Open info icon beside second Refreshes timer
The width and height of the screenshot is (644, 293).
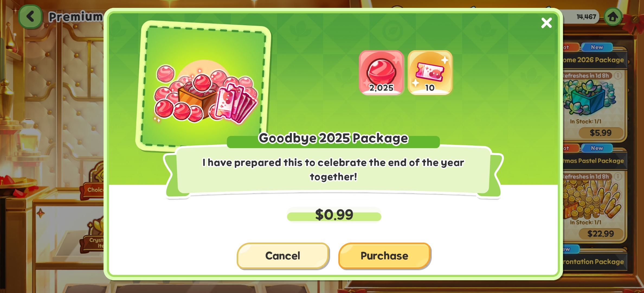point(618,176)
